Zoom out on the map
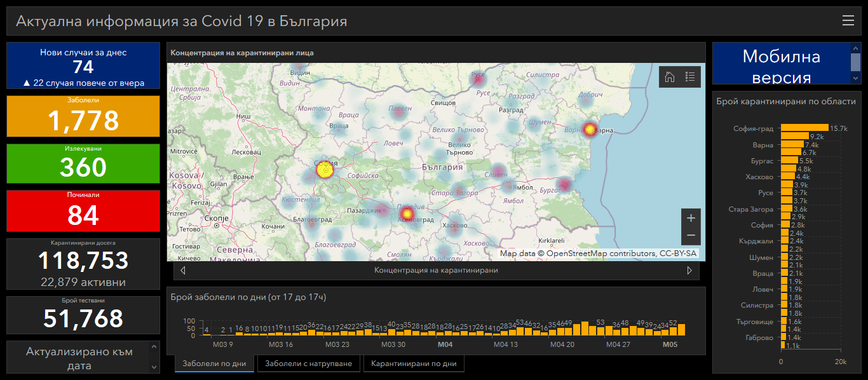 point(691,236)
